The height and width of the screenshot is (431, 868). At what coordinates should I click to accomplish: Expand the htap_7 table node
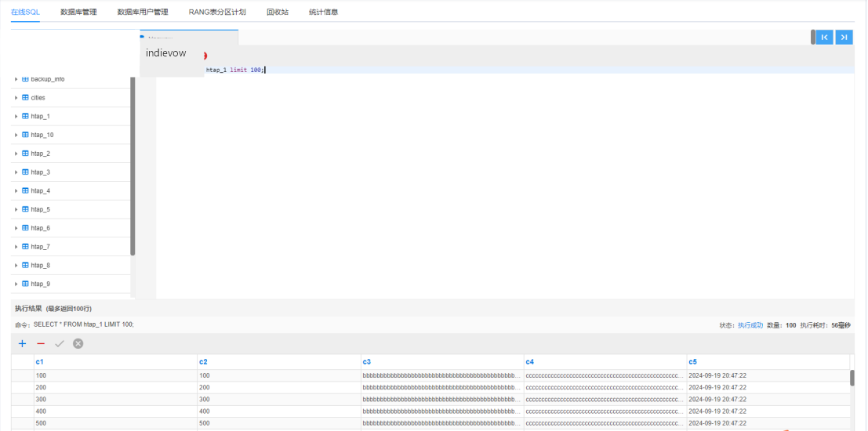point(16,247)
